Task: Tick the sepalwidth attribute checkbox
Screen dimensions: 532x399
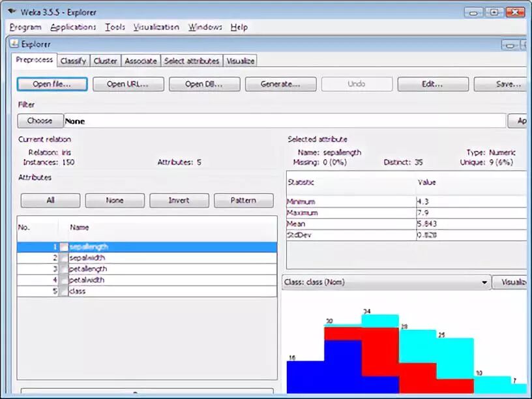Action: tap(64, 258)
